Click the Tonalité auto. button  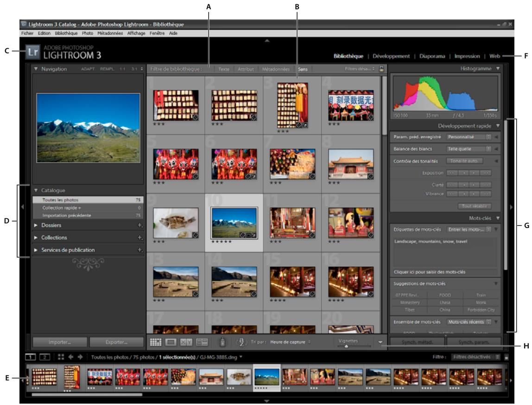tap(464, 161)
